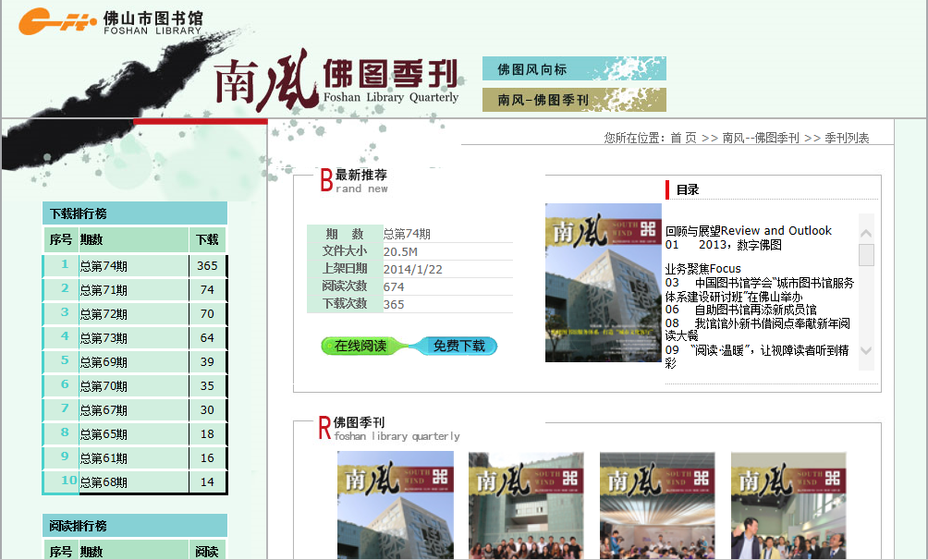The width and height of the screenshot is (928, 560).
Task: Click 季刊列表 breadcrumb link
Action: click(847, 138)
